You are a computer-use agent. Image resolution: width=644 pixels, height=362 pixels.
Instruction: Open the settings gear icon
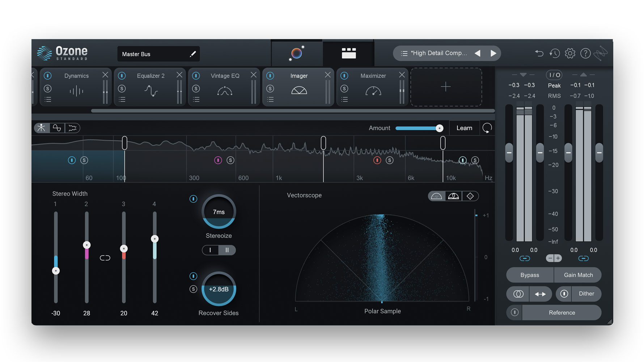[570, 54]
